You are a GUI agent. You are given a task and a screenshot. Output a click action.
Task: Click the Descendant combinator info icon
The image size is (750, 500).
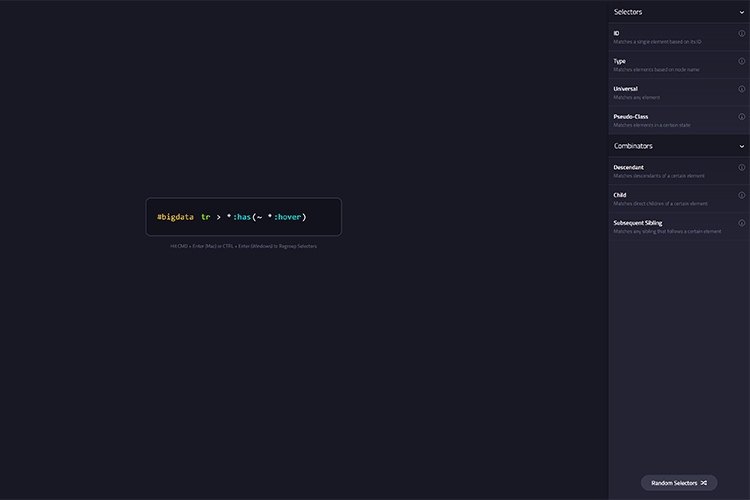[741, 167]
